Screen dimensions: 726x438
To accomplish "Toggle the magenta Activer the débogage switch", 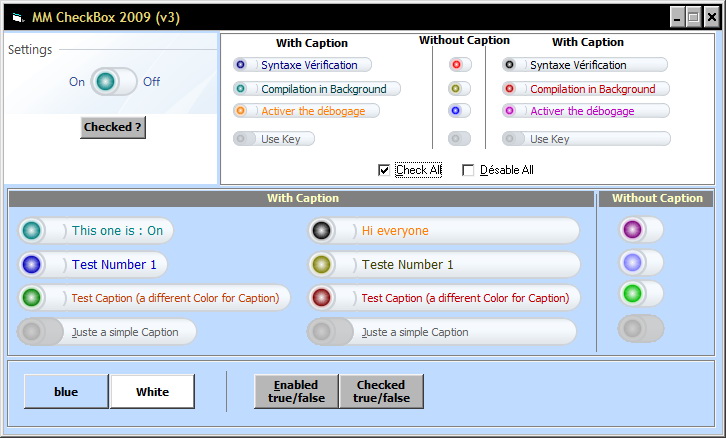I will click(x=511, y=111).
